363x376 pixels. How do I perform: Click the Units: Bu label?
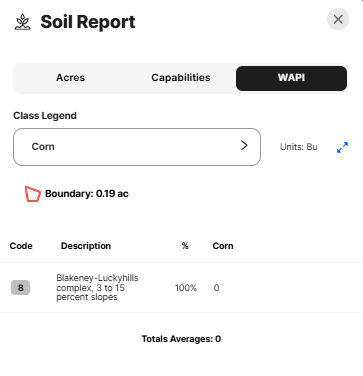(x=299, y=147)
